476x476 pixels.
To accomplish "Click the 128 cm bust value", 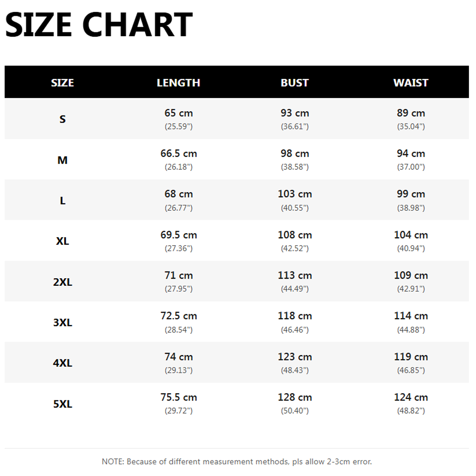I will 295,397.
